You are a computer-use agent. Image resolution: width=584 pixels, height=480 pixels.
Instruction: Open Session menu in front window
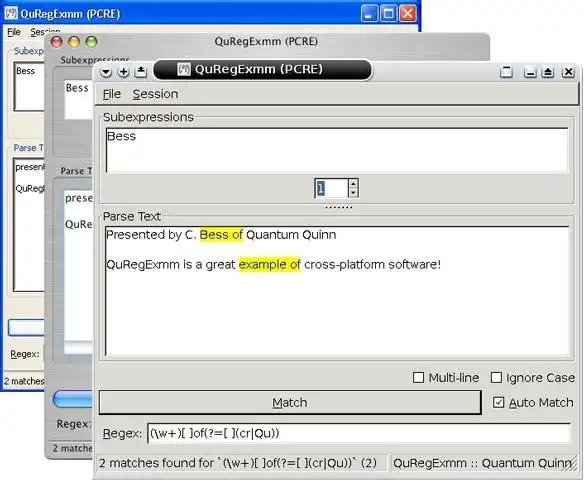pos(155,94)
